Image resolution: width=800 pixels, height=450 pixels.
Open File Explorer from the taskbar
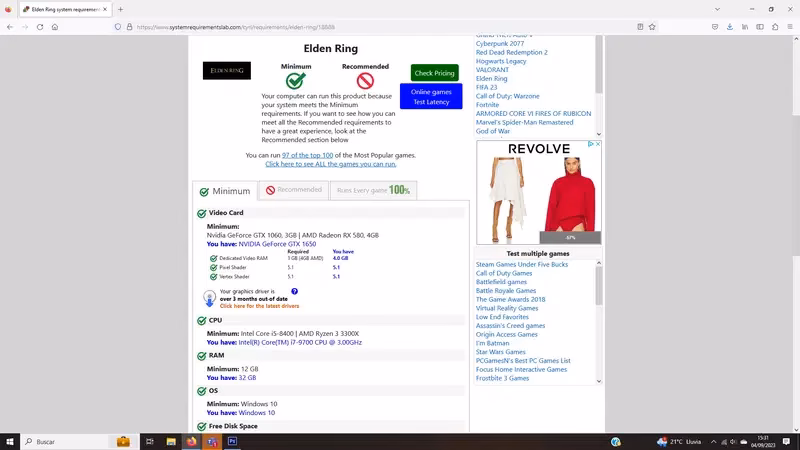click(171, 441)
